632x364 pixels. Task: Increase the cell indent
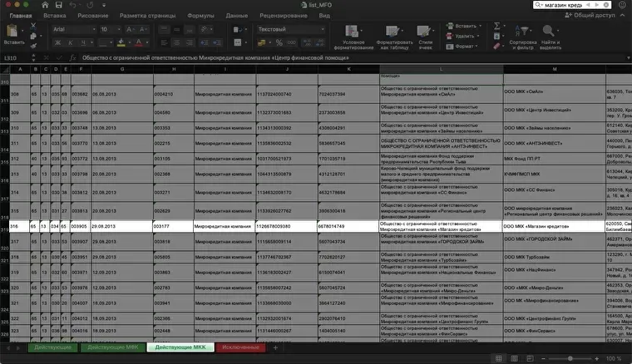[217, 42]
